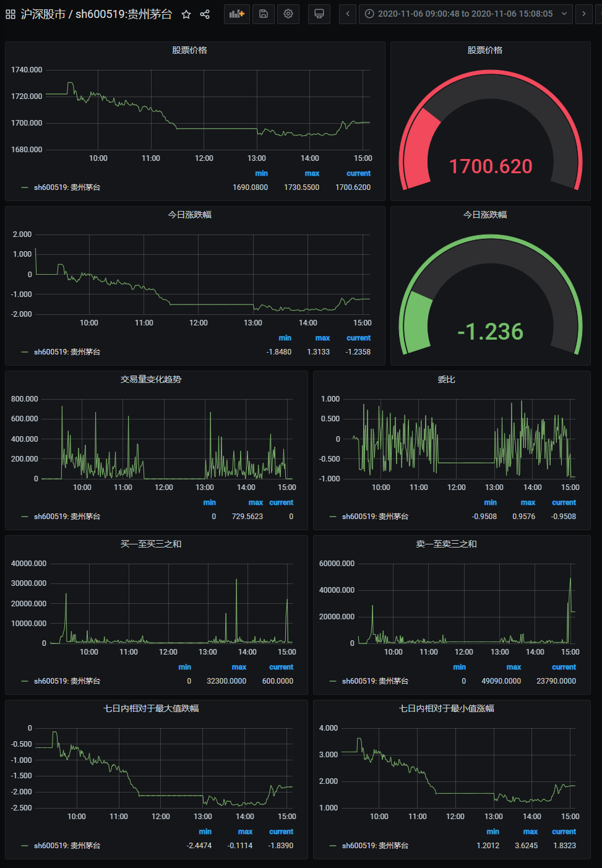Toggle the legend in 交易量变化趋势 panel
602x868 pixels.
click(68, 516)
